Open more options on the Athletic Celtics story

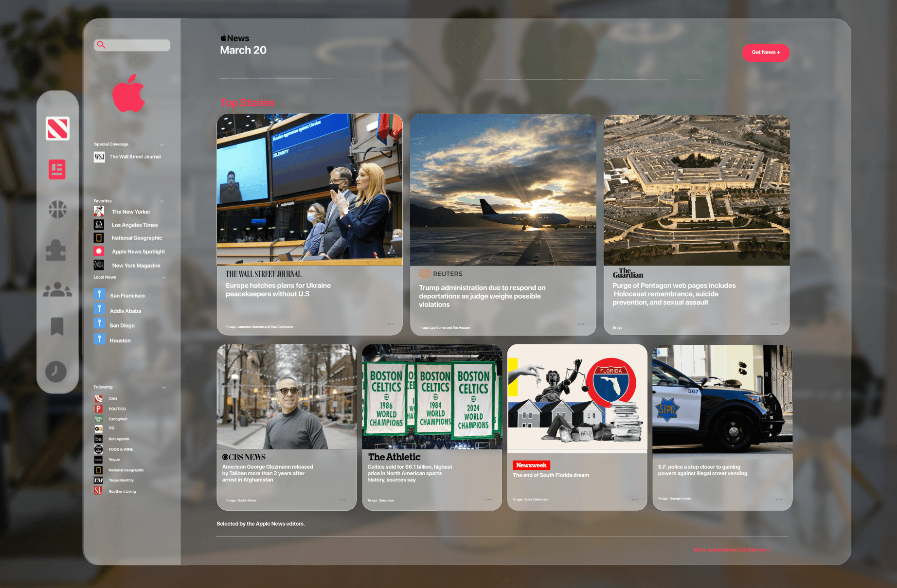click(x=488, y=499)
